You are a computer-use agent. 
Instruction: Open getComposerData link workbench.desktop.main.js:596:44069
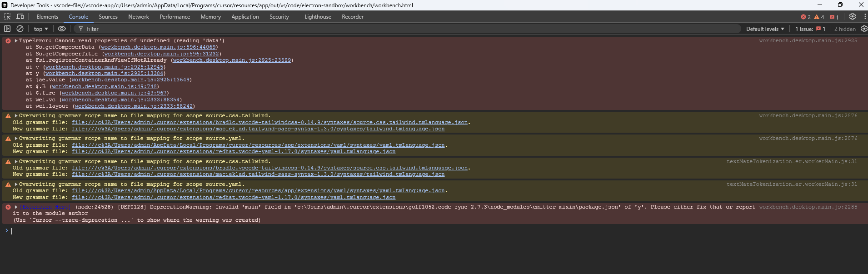click(x=158, y=47)
